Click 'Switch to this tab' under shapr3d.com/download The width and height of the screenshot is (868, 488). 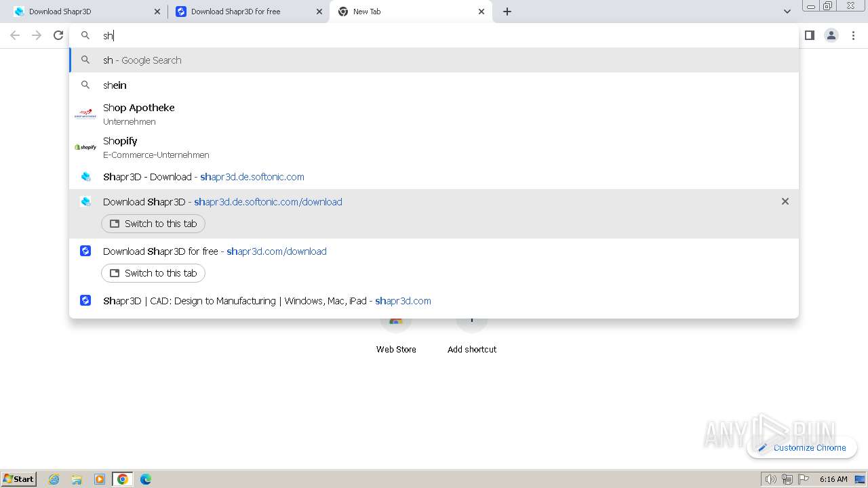tap(153, 273)
